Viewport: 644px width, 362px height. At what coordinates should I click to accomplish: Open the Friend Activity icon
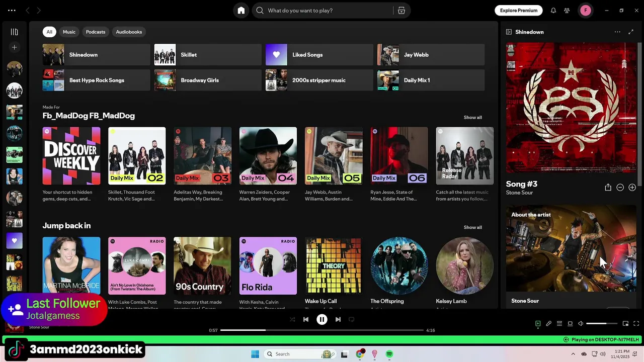pyautogui.click(x=567, y=11)
